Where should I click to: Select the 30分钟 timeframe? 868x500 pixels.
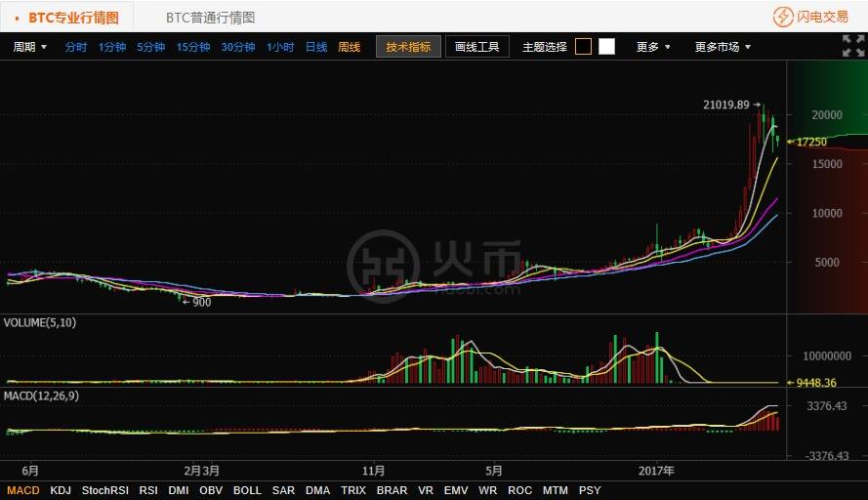click(238, 47)
